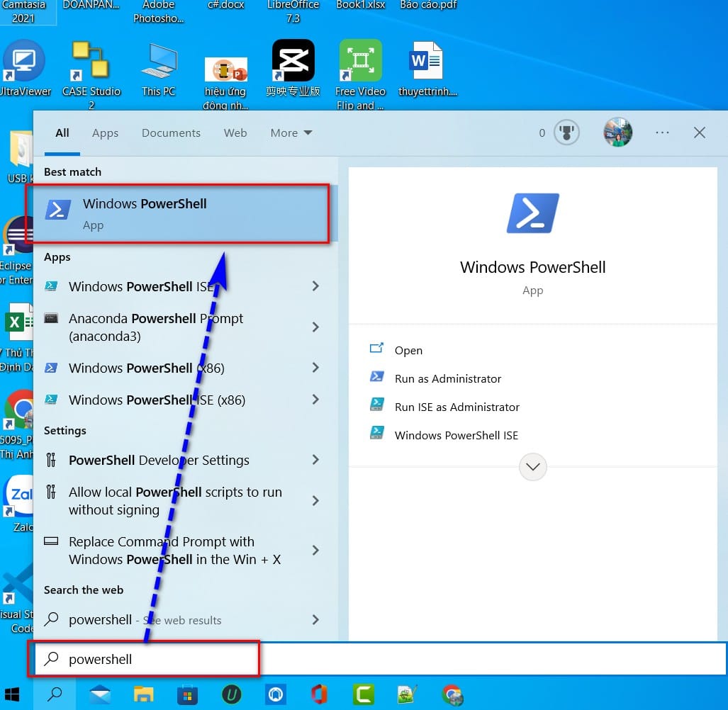Screen dimensions: 728x710
Task: Open Microsoft Store from taskbar
Action: coord(188,695)
